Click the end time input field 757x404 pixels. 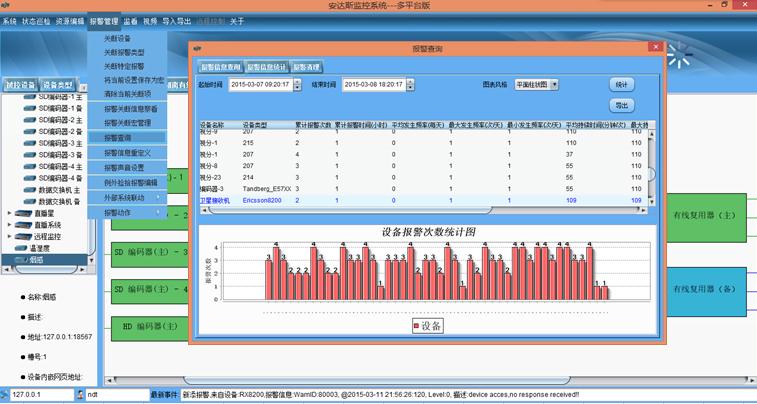[374, 84]
